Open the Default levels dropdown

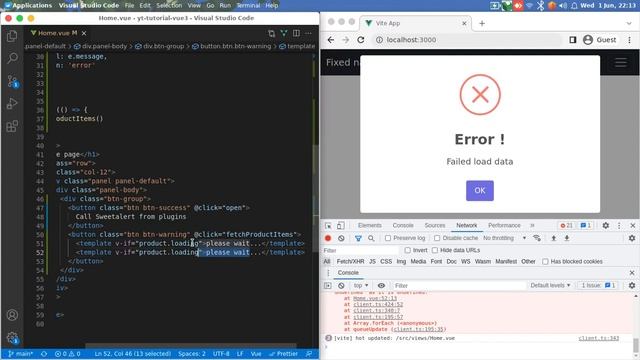pos(550,285)
